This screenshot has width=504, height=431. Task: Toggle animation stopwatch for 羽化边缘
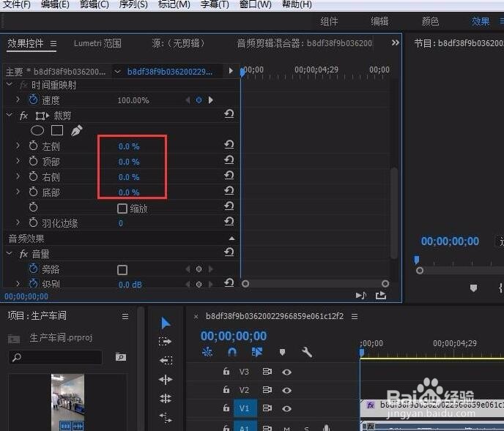[33, 222]
